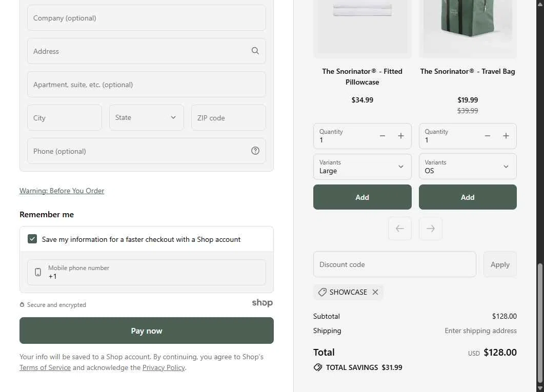Click the Remember me heading
This screenshot has height=392, width=544.
pyautogui.click(x=47, y=215)
